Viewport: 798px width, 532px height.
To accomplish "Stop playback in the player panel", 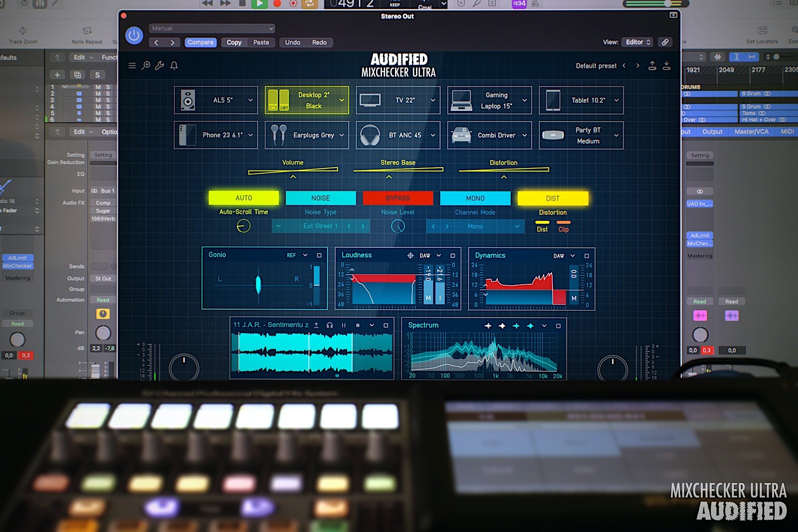I will pos(358,325).
